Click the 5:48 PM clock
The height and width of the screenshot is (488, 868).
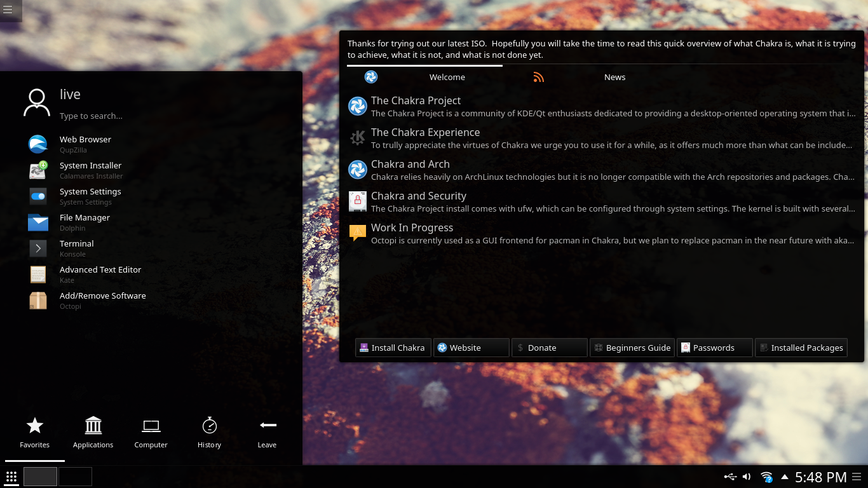coord(821,477)
